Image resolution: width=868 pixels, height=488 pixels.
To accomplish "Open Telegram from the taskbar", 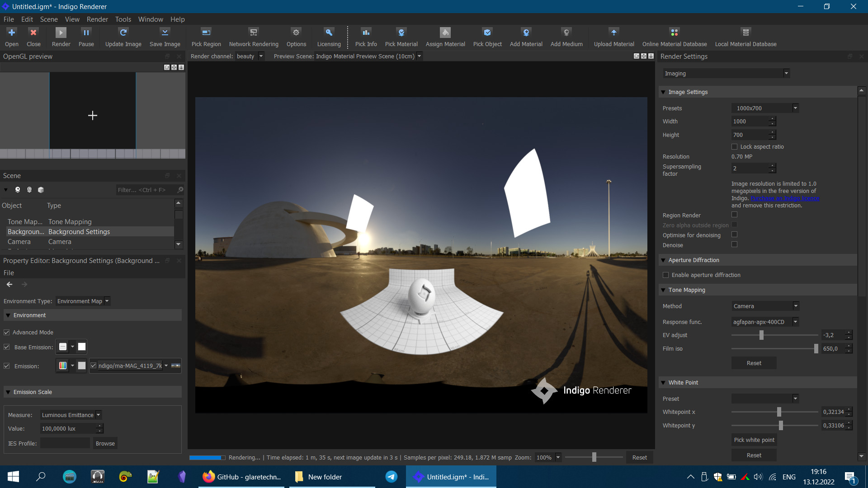I will click(392, 477).
